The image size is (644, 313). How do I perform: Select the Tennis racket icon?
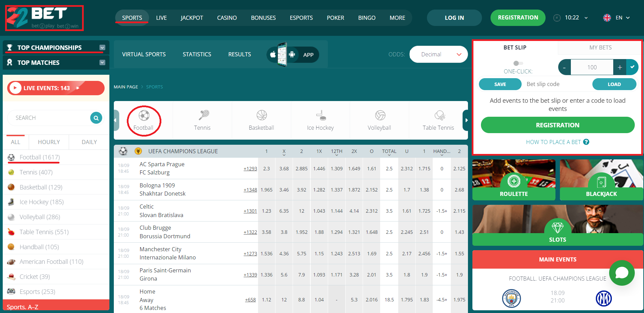tap(204, 115)
